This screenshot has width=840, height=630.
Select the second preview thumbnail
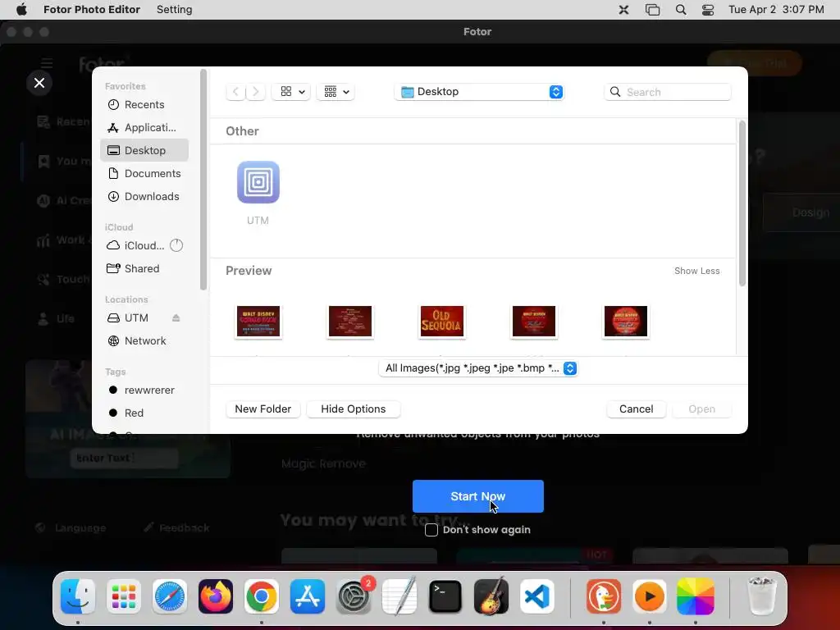350,322
